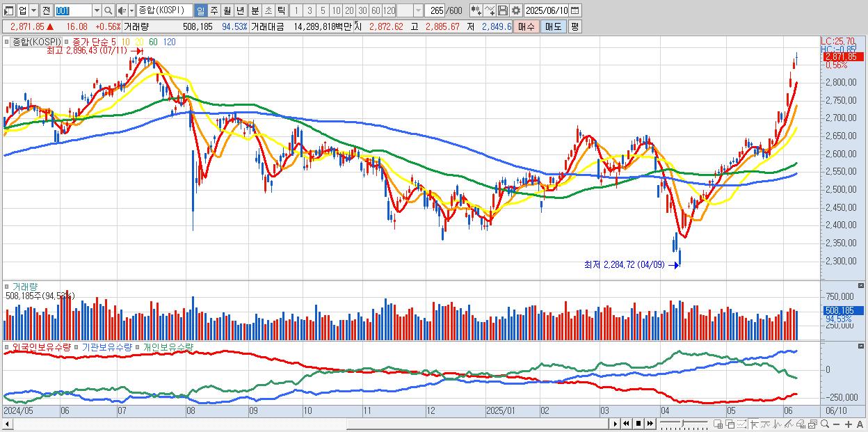
Task: Open the interval combo box after 120
Action: pyautogui.click(x=410, y=10)
